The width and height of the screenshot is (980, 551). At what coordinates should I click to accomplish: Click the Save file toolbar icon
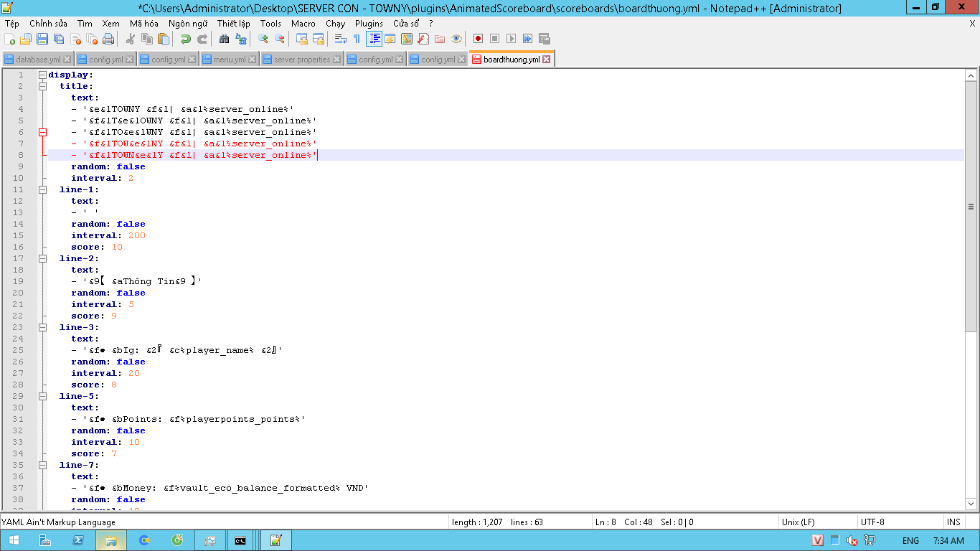(42, 39)
